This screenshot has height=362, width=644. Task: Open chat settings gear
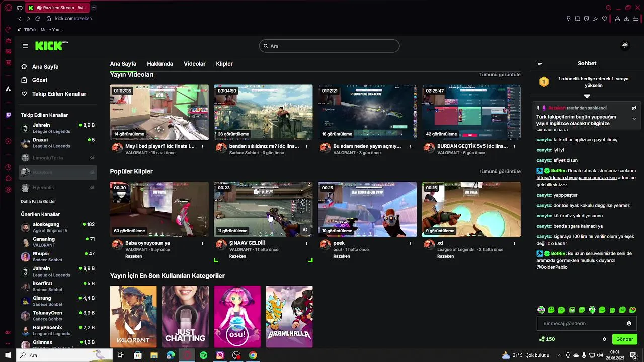coord(604,339)
